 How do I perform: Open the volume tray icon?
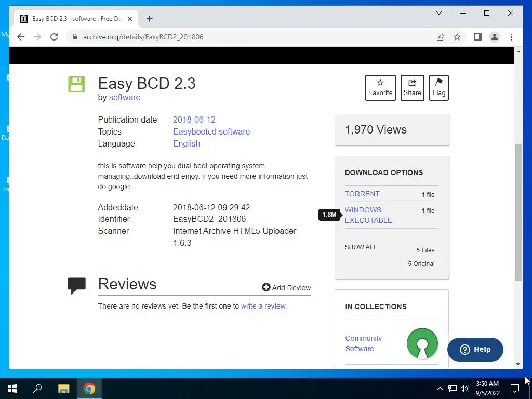tap(464, 389)
